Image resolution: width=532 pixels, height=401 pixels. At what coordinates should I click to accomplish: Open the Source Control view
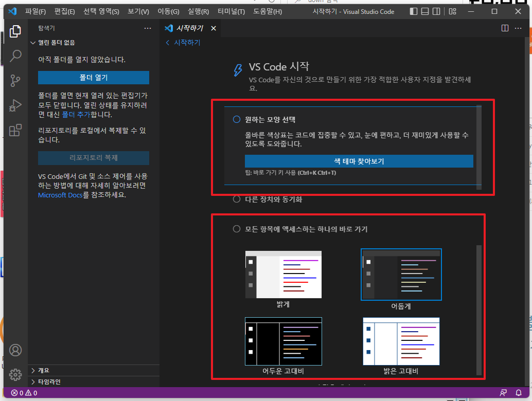(x=15, y=81)
